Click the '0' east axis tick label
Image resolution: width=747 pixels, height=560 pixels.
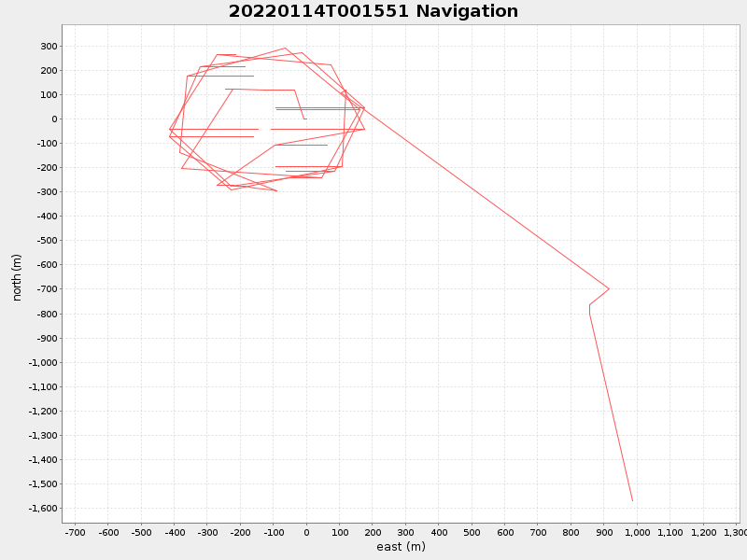point(306,532)
